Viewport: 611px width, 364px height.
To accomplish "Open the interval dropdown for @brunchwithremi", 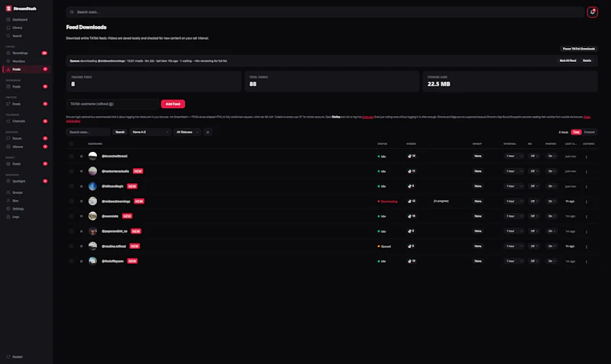I will 513,156.
